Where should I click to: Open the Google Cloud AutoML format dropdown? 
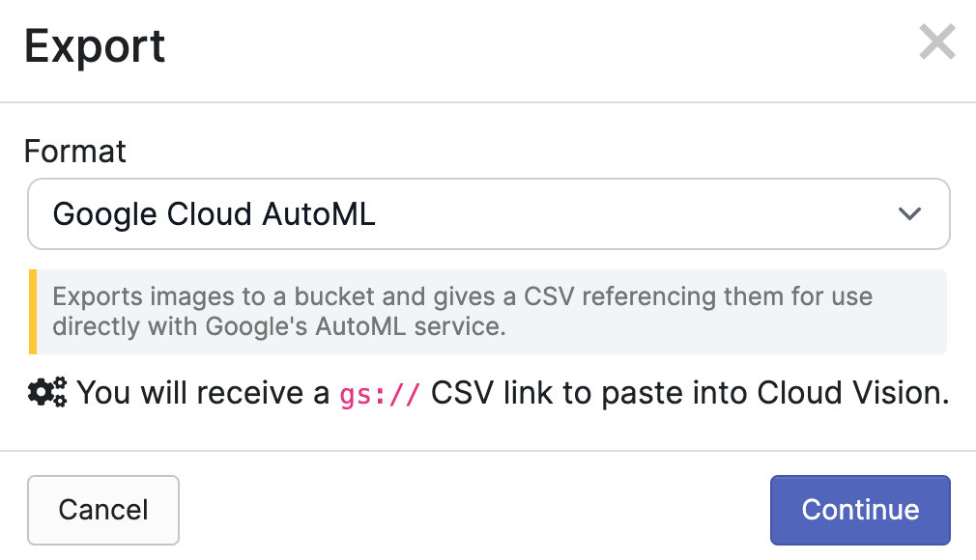488,213
